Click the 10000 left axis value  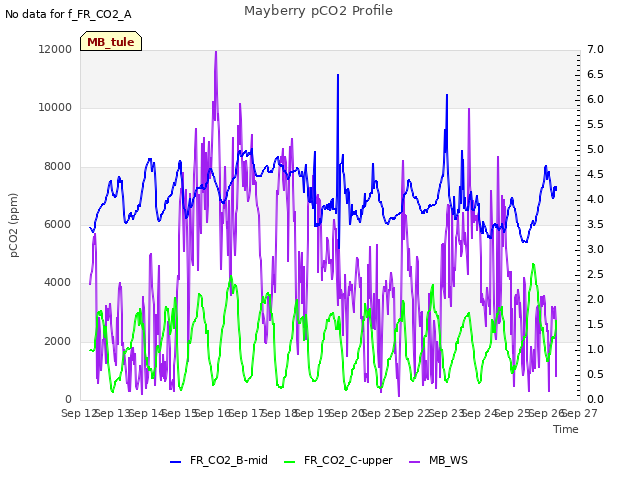(55, 107)
